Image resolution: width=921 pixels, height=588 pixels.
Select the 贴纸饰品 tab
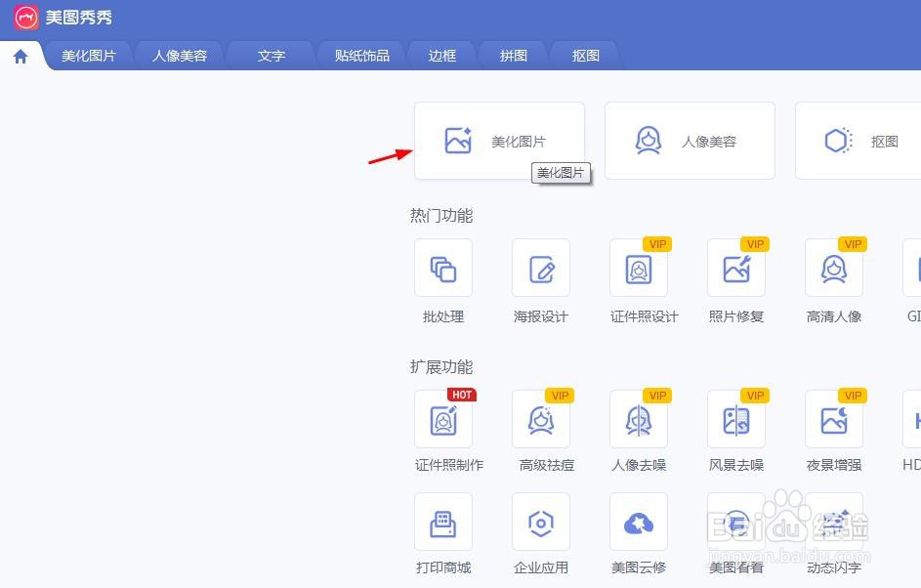click(361, 56)
